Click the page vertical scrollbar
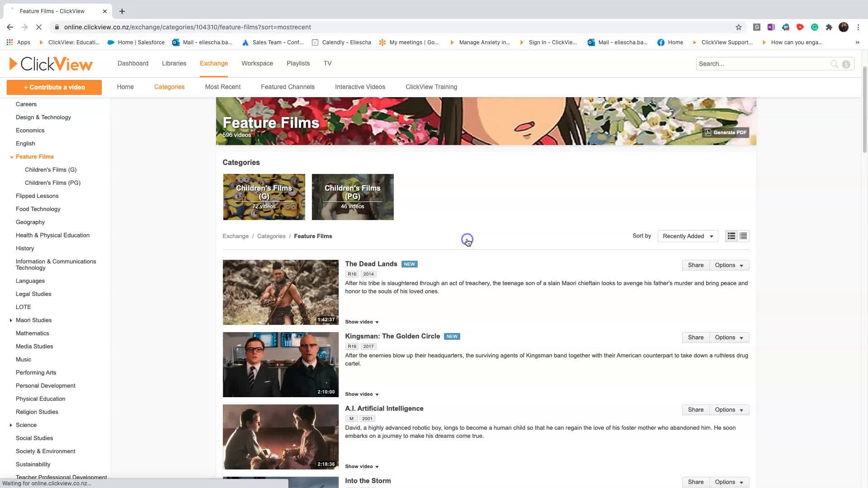868x488 pixels. (x=865, y=111)
